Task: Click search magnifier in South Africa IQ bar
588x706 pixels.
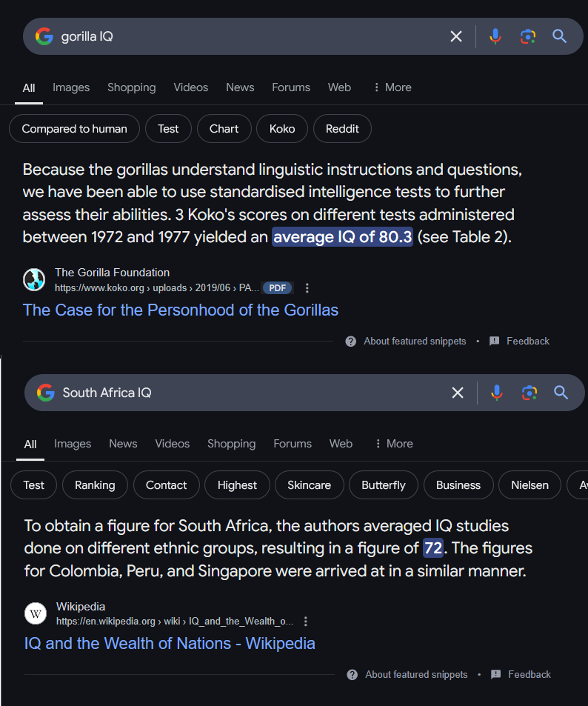Action: pos(561,393)
